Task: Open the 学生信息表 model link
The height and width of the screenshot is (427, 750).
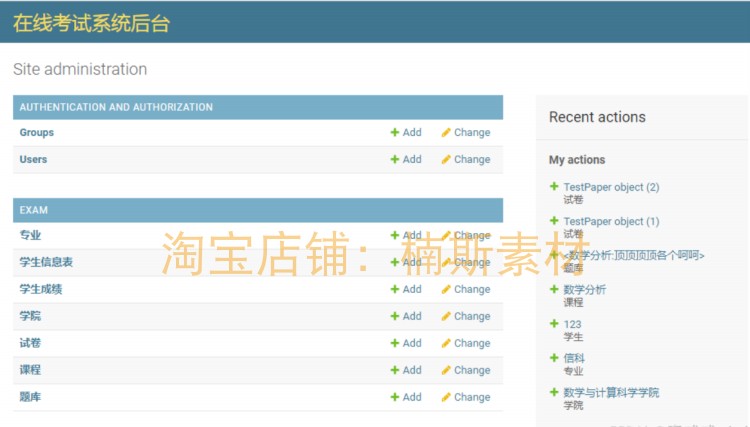Action: pyautogui.click(x=46, y=262)
